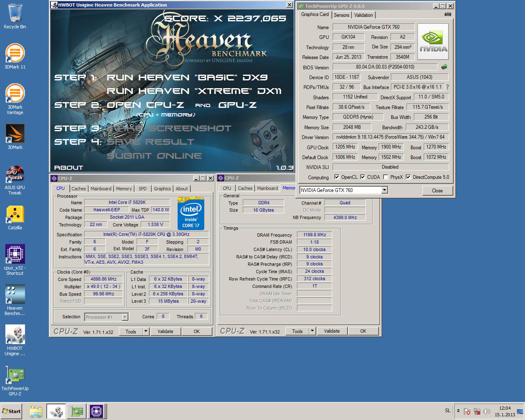Click the network tray icon with red X
The image size is (525, 420).
[x=477, y=411]
